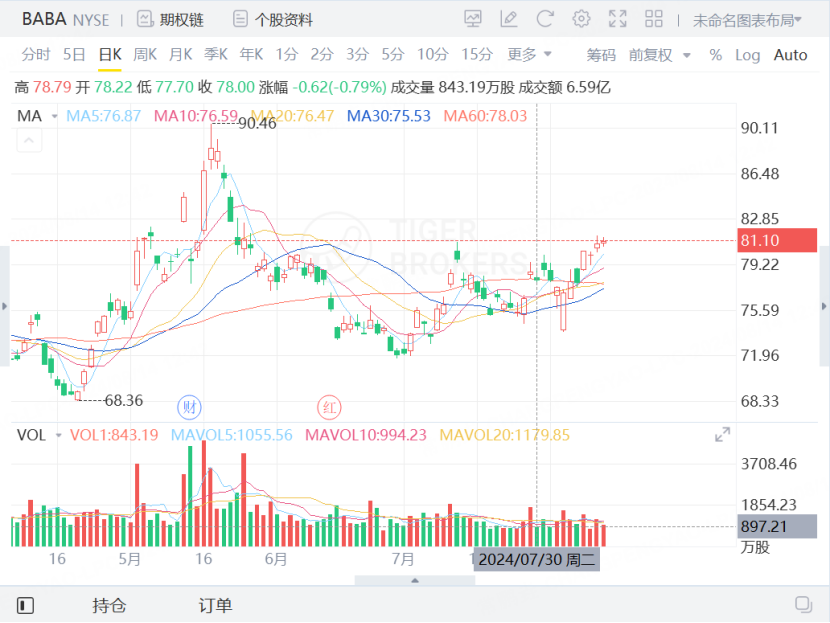Click the MA5:76.87 indicator label
The image size is (830, 623).
pyautogui.click(x=104, y=116)
